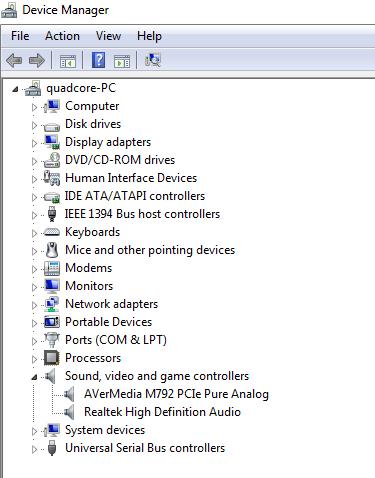Select Realtek High Definition Audio device
This screenshot has height=478, width=375.
[162, 412]
